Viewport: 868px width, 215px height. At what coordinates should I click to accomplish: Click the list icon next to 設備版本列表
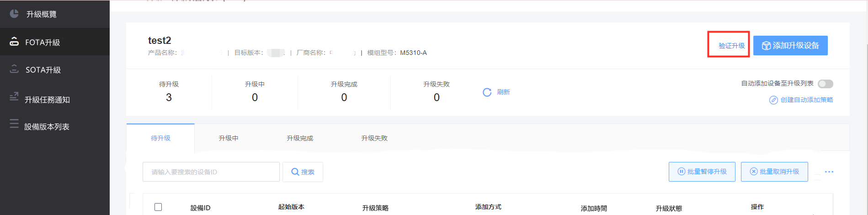click(x=14, y=124)
